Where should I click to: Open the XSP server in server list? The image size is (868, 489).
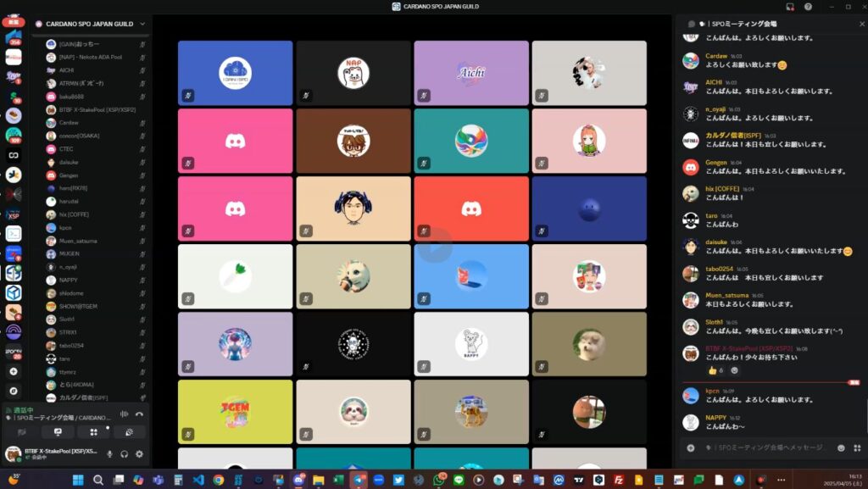point(14,214)
